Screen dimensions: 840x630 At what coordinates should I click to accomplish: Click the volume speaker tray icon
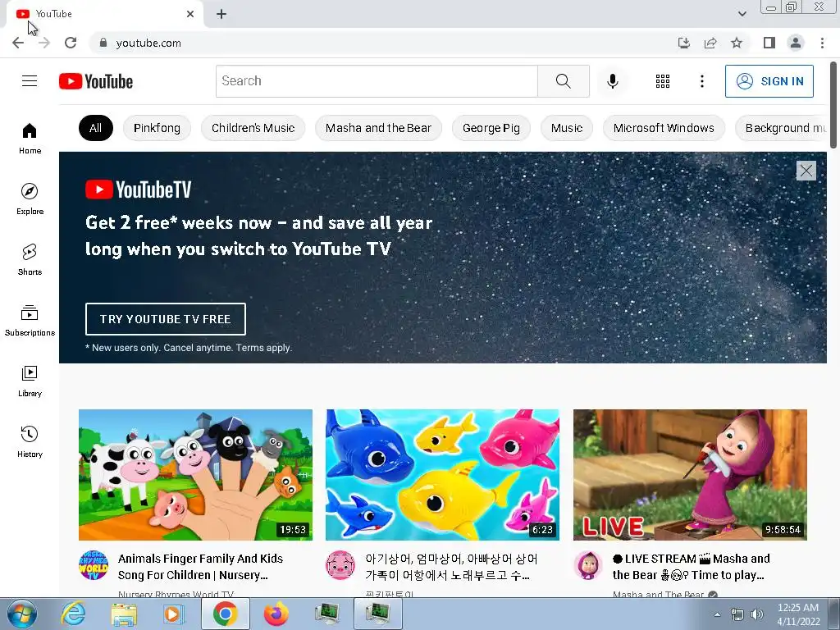click(x=756, y=614)
